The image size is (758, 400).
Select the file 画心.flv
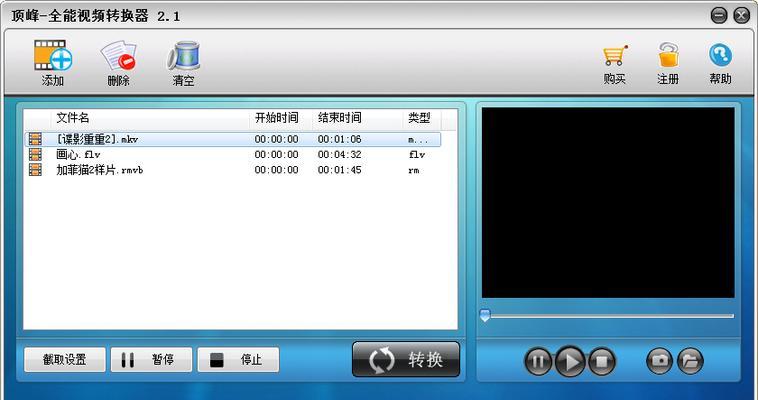78,155
